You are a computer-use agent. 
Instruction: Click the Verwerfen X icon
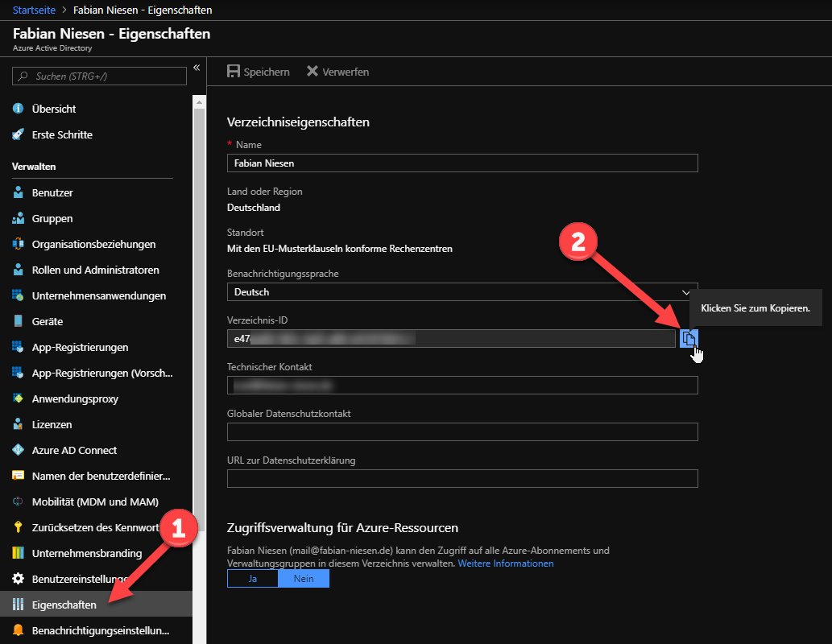[313, 71]
